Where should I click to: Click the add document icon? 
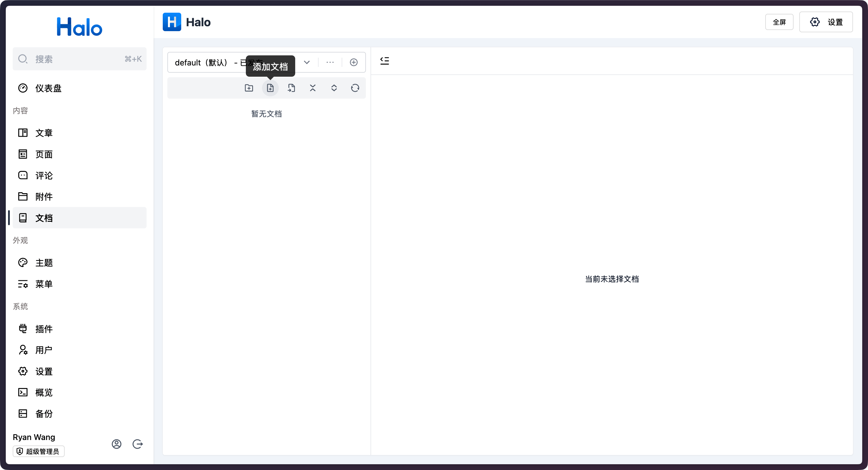(x=270, y=88)
